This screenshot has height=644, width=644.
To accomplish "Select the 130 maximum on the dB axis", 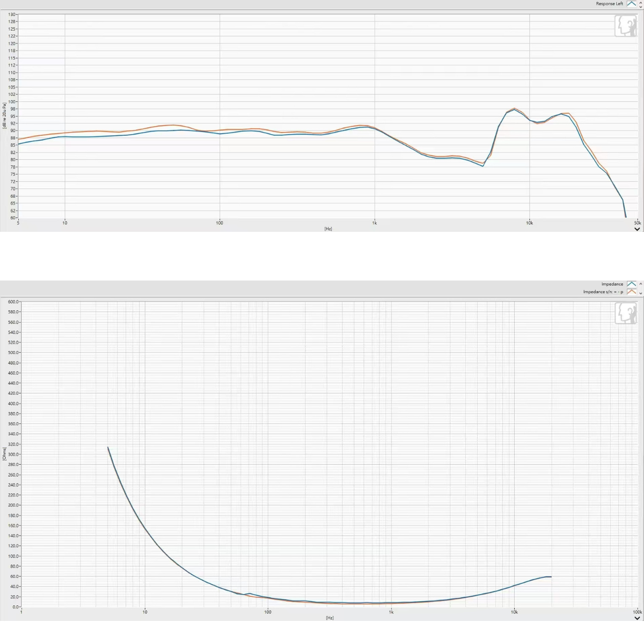I will [12, 14].
